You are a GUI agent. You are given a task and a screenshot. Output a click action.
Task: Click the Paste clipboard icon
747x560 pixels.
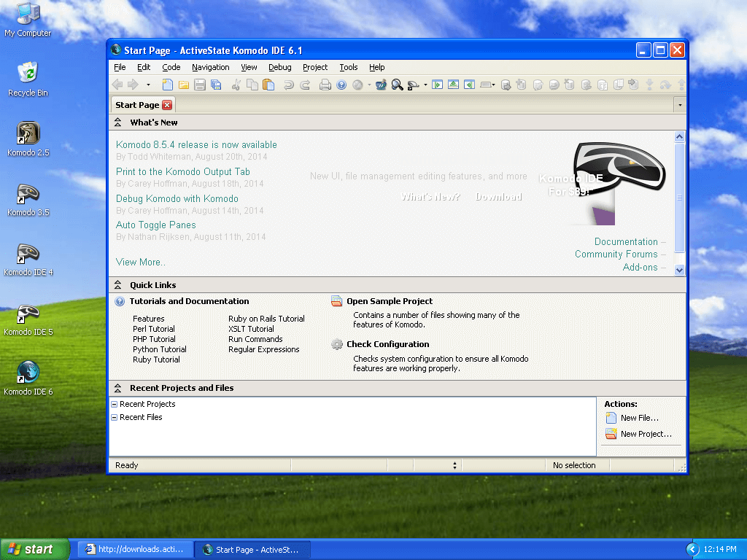pyautogui.click(x=268, y=85)
